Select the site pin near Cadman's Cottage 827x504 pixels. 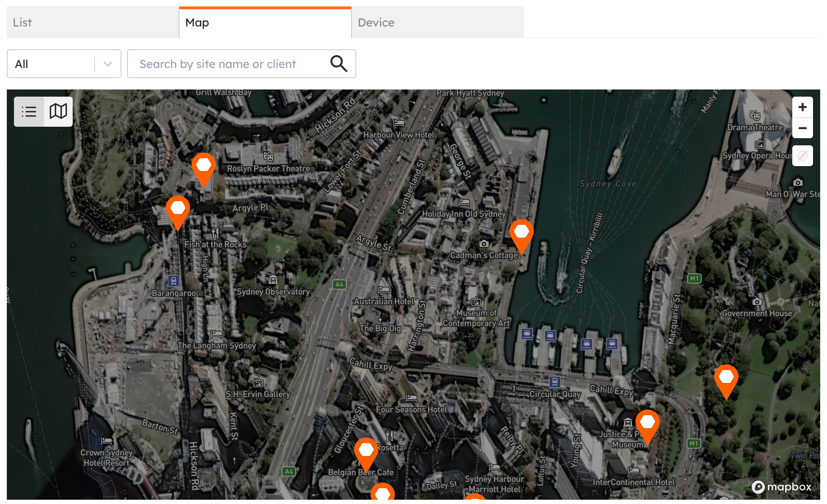(x=521, y=232)
